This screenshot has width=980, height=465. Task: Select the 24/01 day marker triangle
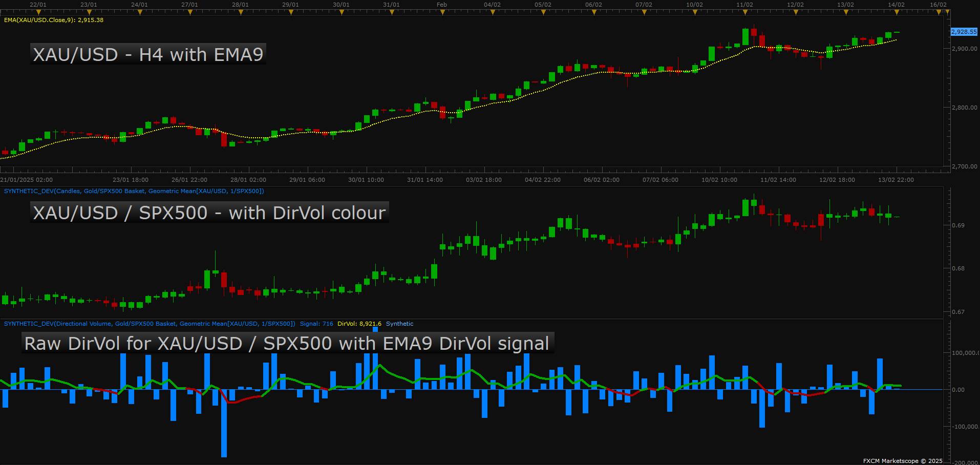(139, 12)
